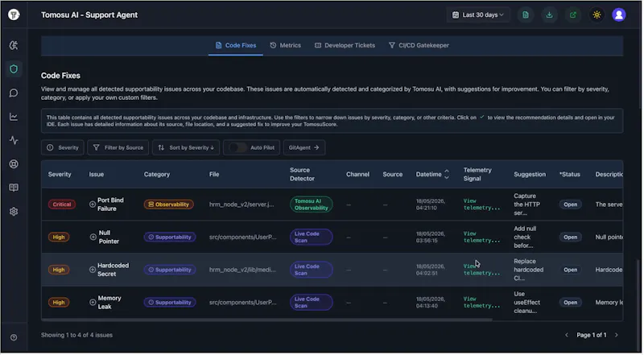
Task: Open the Severity filter button
Action: (63, 147)
